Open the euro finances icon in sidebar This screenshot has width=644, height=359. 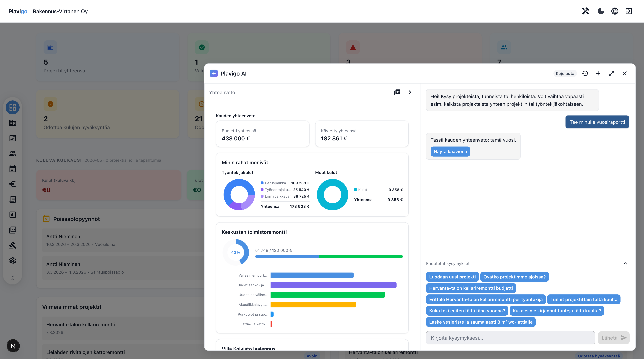(13, 184)
